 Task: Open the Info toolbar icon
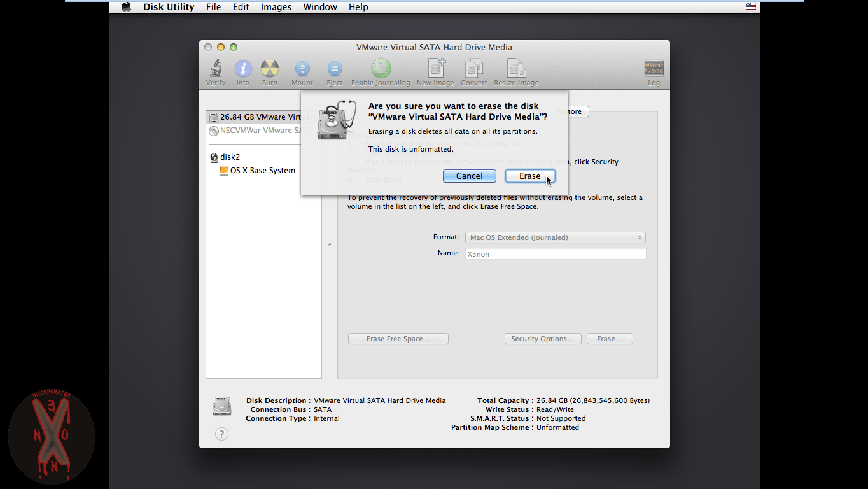pyautogui.click(x=243, y=69)
